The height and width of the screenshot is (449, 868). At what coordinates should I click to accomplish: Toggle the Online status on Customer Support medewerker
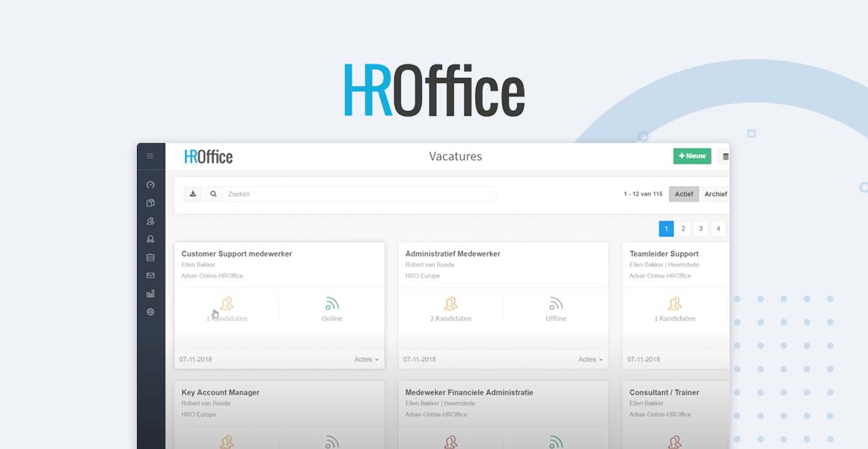[x=331, y=309]
